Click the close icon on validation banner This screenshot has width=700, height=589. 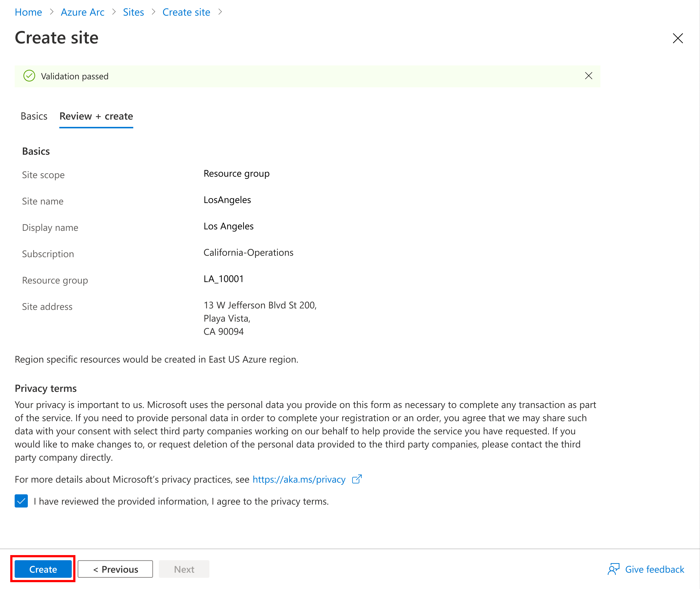pos(588,76)
